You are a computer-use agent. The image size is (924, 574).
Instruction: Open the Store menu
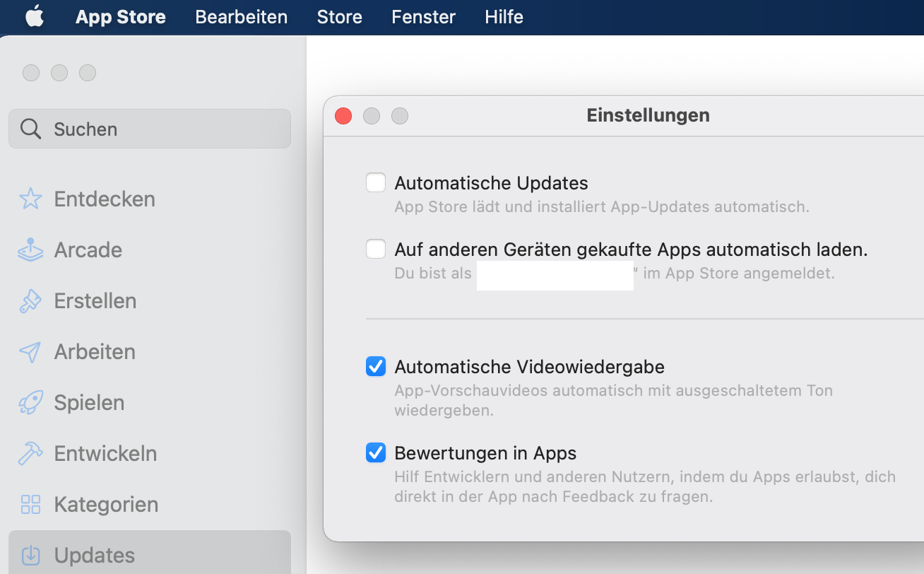click(340, 17)
